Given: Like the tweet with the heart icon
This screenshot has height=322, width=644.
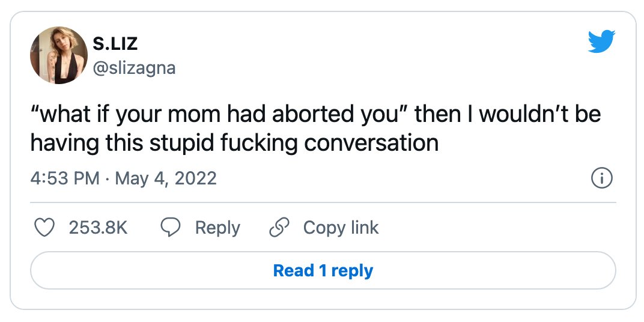Looking at the screenshot, I should pyautogui.click(x=44, y=227).
